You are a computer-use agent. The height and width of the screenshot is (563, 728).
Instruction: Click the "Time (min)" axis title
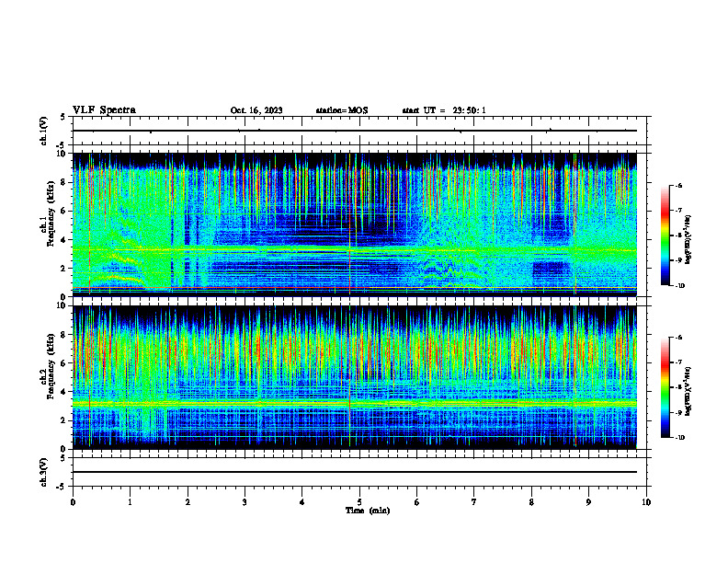tap(368, 511)
